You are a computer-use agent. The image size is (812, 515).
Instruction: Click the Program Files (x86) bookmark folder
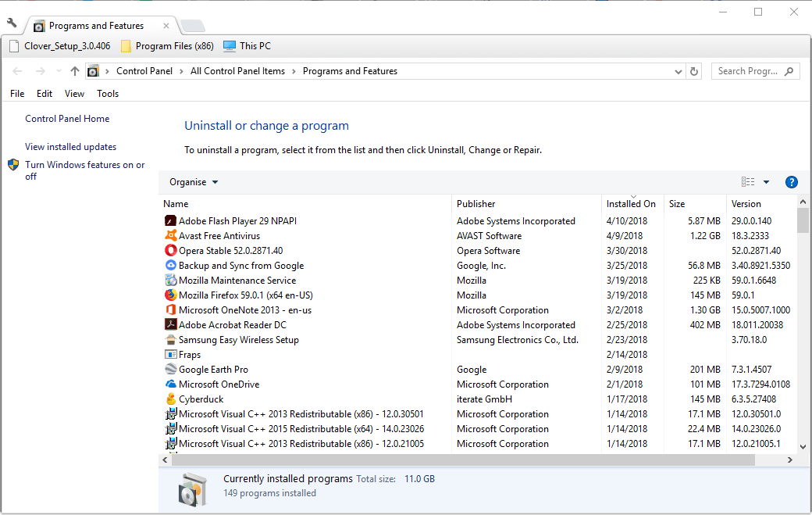[x=167, y=46]
